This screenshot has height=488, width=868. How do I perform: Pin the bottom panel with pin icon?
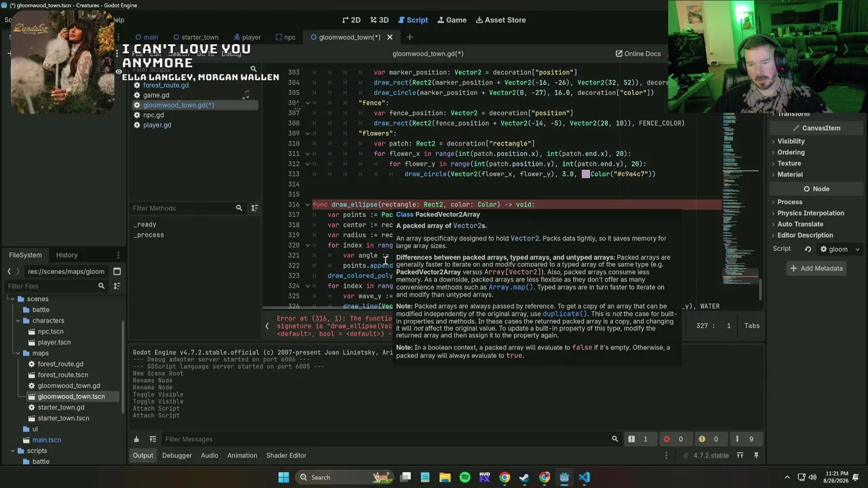click(x=756, y=455)
